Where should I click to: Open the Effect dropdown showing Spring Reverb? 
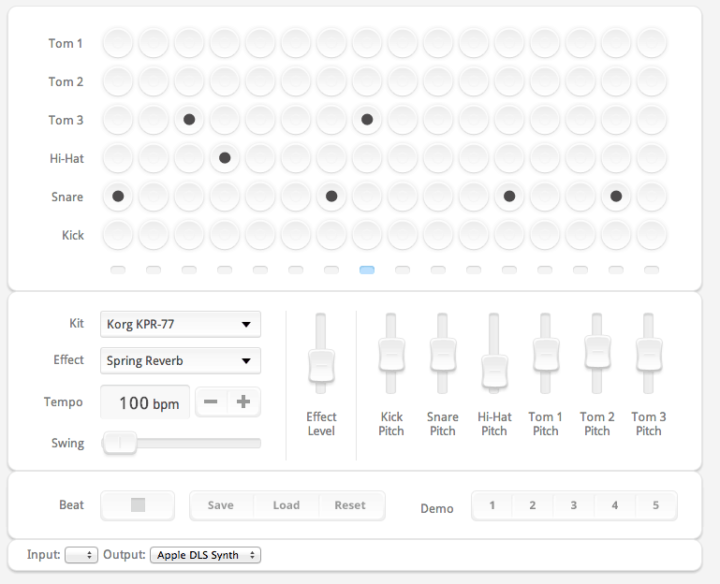(180, 360)
